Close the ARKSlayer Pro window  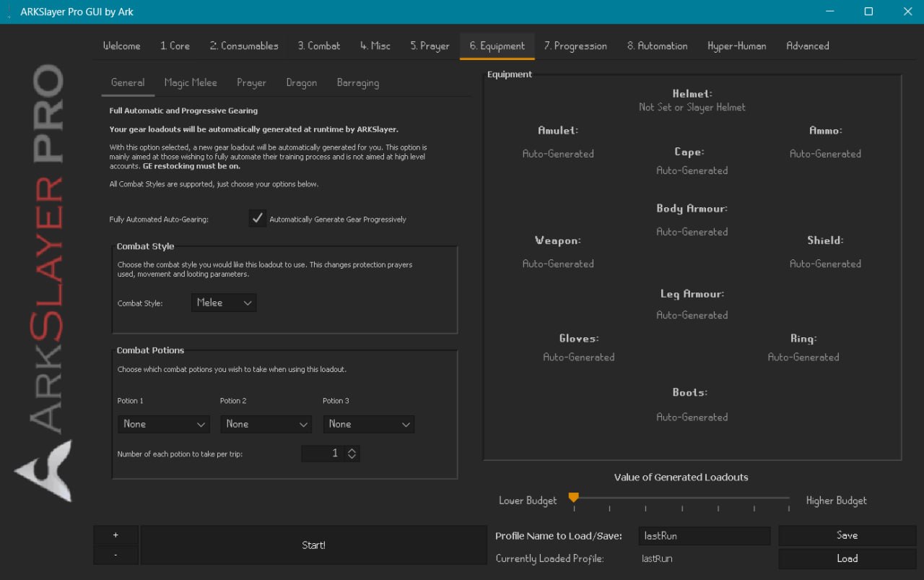tap(907, 12)
